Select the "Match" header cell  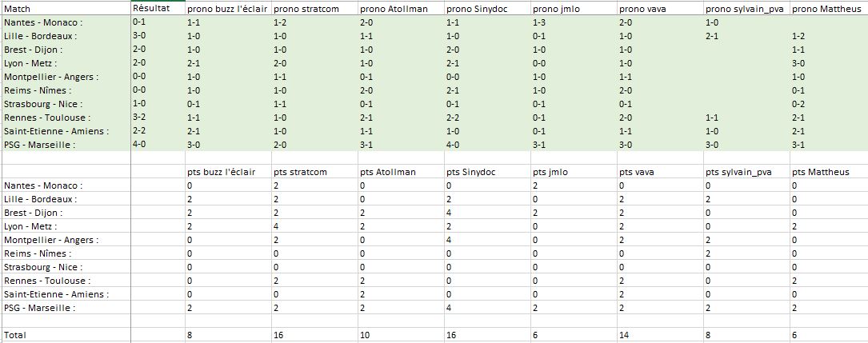coord(66,8)
